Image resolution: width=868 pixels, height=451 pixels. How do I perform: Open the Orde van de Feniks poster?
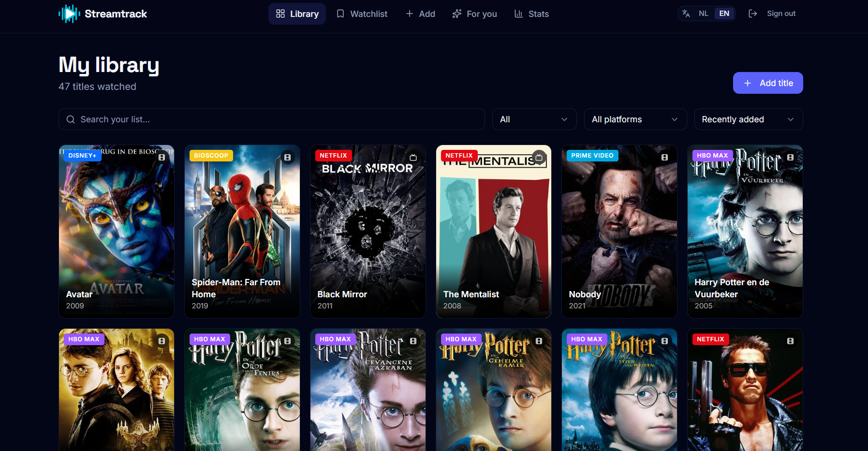[x=242, y=390]
